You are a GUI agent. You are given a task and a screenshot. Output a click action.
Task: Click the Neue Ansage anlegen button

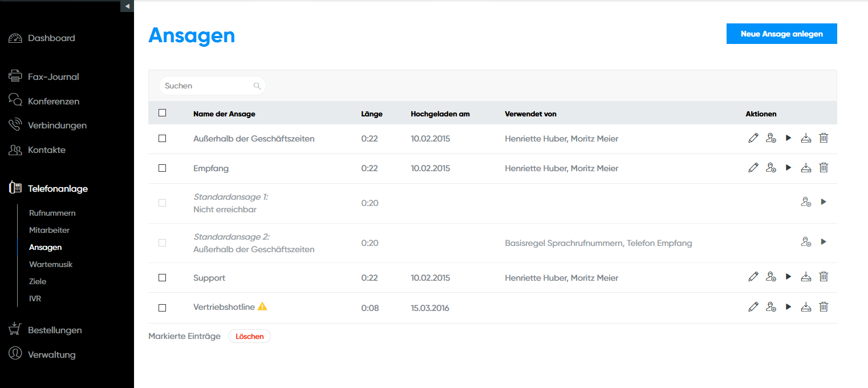pyautogui.click(x=781, y=34)
